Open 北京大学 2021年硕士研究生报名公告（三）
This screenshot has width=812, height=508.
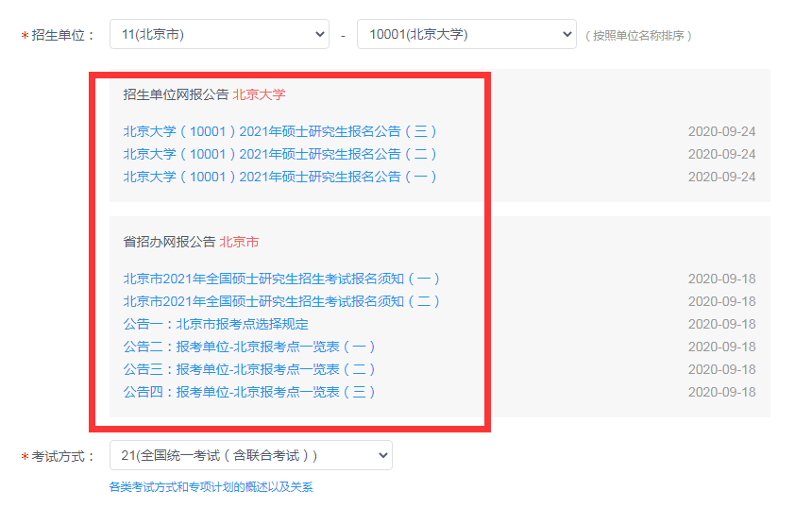(x=280, y=131)
